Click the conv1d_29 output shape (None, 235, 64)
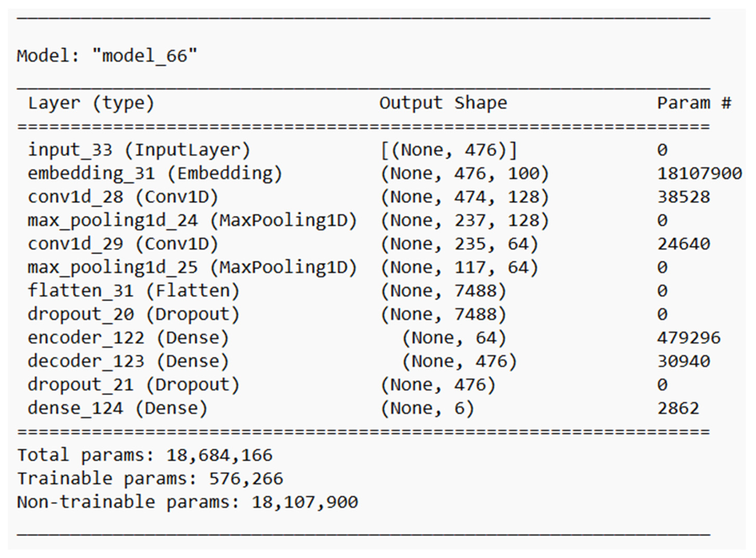Image resolution: width=756 pixels, height=558 pixels. (459, 244)
